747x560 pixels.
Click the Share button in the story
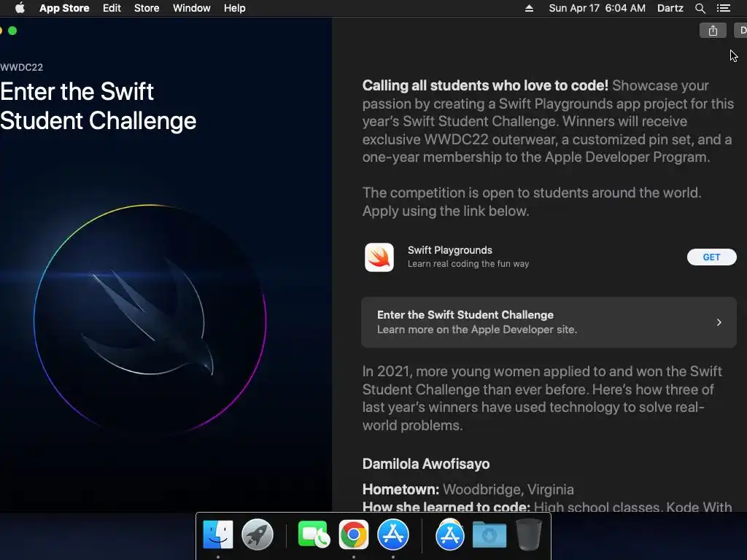[713, 31]
